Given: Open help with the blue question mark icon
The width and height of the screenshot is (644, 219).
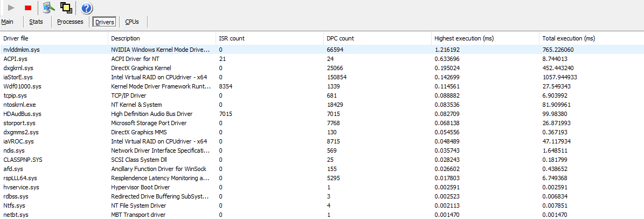Looking at the screenshot, I should (87, 8).
